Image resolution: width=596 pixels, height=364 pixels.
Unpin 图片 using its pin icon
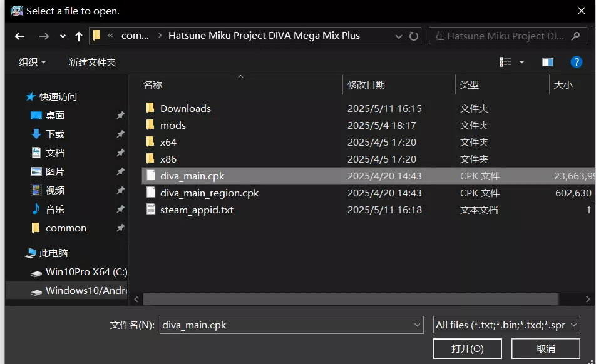[120, 171]
